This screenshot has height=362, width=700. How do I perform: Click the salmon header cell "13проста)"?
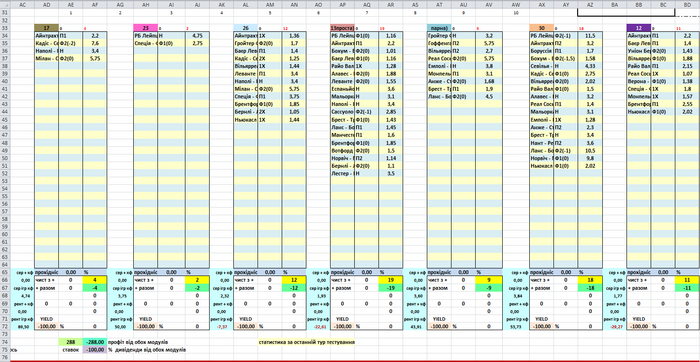point(342,28)
